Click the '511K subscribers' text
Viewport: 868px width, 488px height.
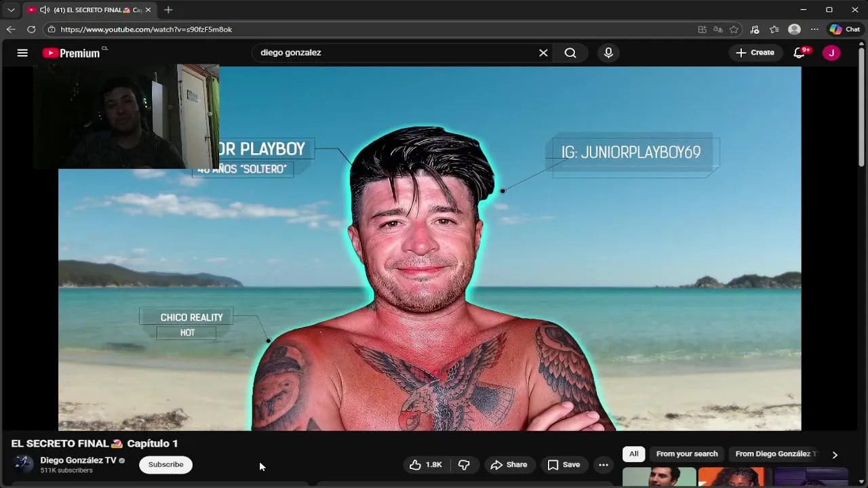(x=66, y=470)
